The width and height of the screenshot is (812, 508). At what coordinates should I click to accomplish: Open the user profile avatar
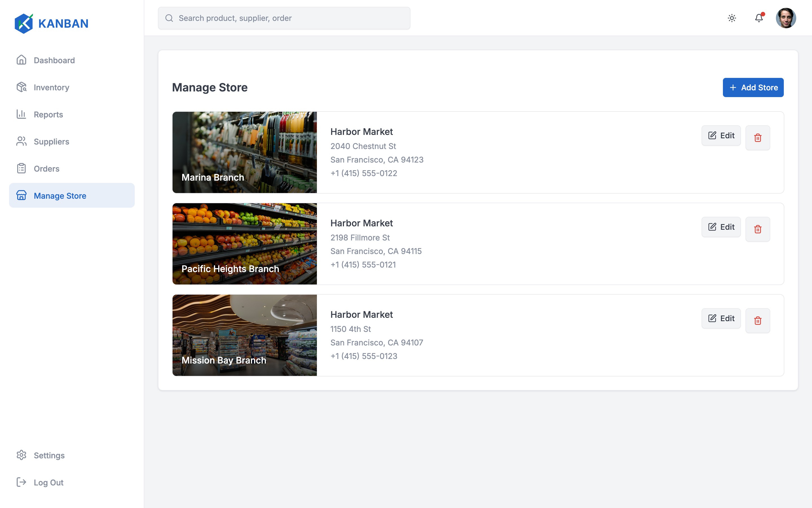(786, 18)
